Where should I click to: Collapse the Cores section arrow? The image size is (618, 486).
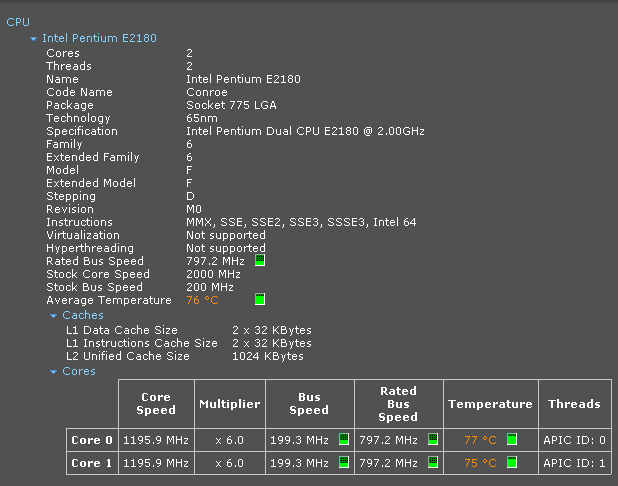54,372
